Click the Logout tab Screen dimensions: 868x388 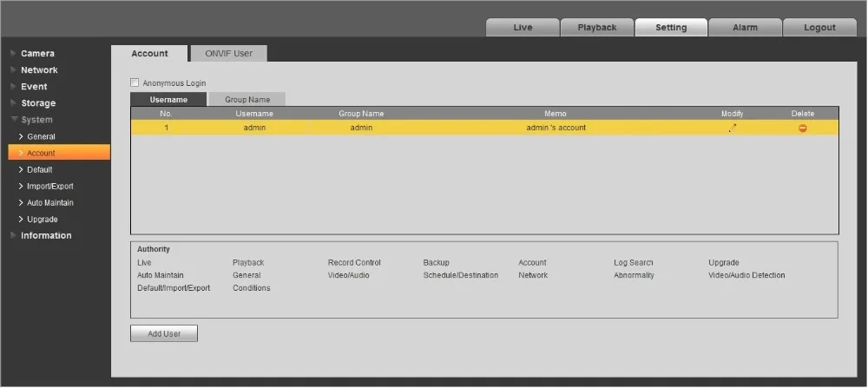[820, 27]
